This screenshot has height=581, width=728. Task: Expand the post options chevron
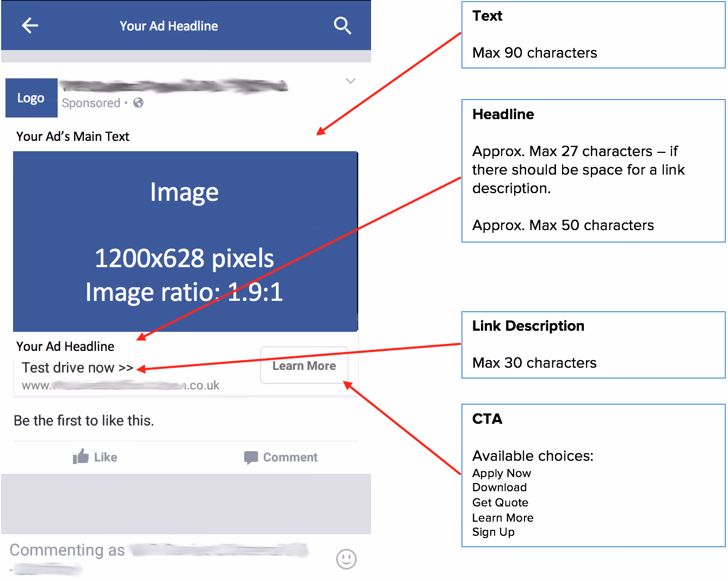click(x=350, y=81)
